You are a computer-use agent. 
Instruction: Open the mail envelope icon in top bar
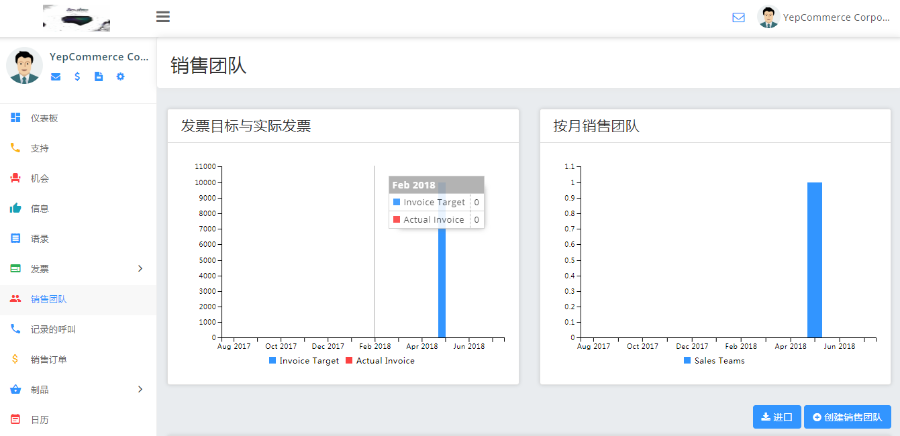coord(739,17)
